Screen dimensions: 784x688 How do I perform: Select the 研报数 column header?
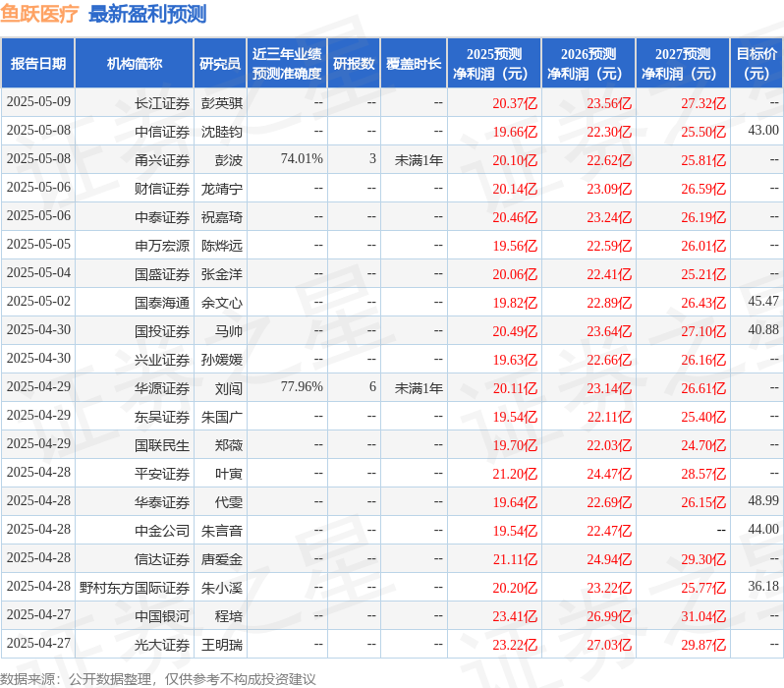coord(354,63)
